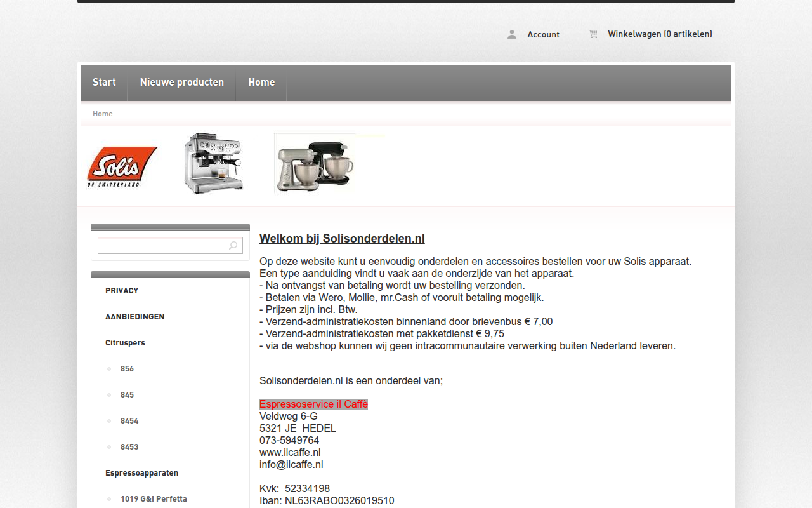This screenshot has width=812, height=508.
Task: Click the pakketdienst € 9,75 shipping line
Action: (382, 334)
